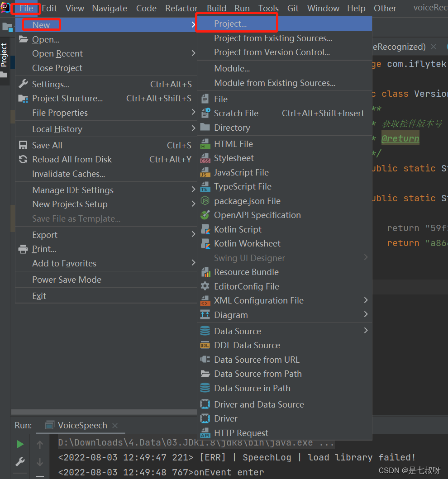Expand the Data Source submenu arrow

[x=366, y=330]
